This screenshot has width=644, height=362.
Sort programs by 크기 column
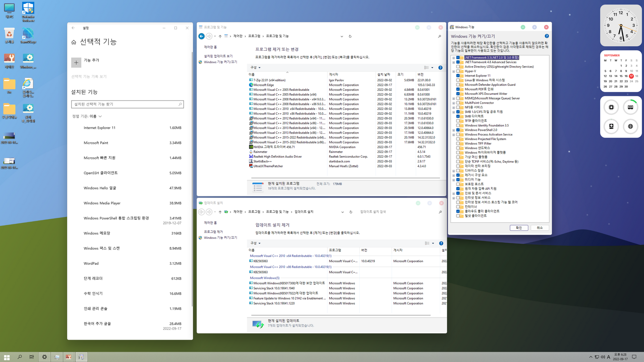pos(405,75)
